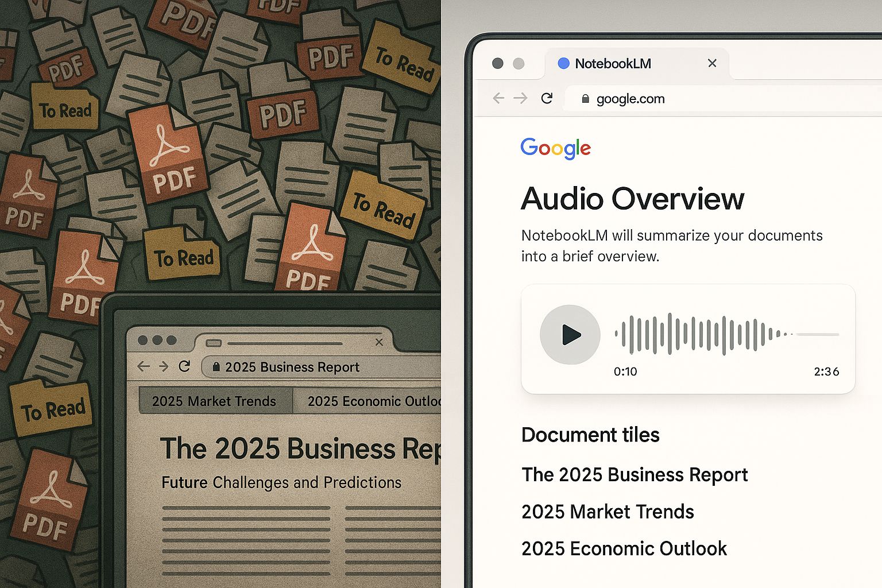Go back in the Business Report browser window
882x588 pixels.
click(x=144, y=366)
